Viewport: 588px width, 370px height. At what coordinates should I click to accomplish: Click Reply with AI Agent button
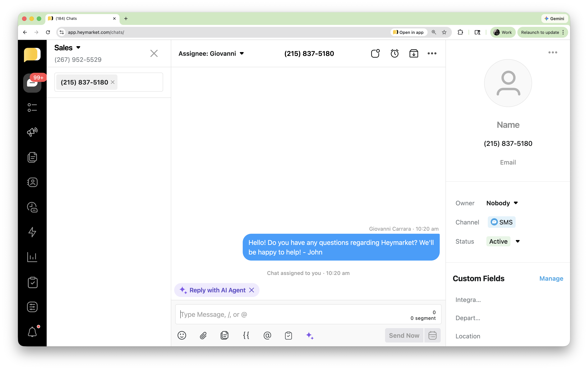click(217, 290)
